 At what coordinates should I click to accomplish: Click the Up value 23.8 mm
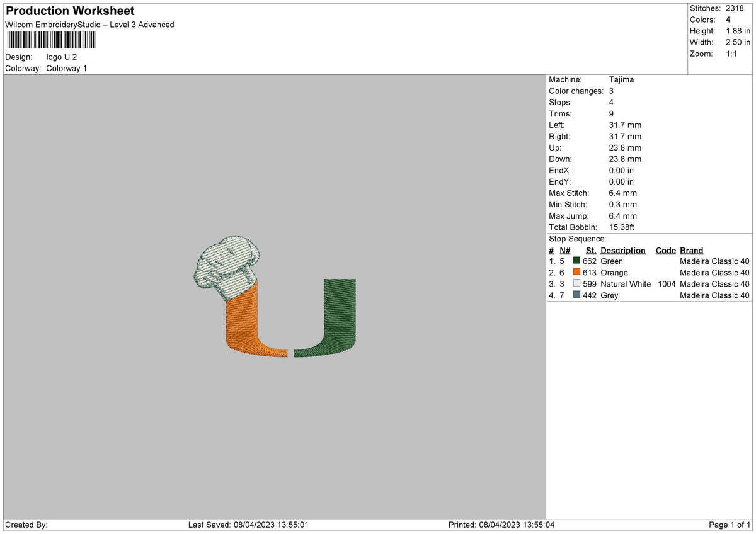point(625,147)
